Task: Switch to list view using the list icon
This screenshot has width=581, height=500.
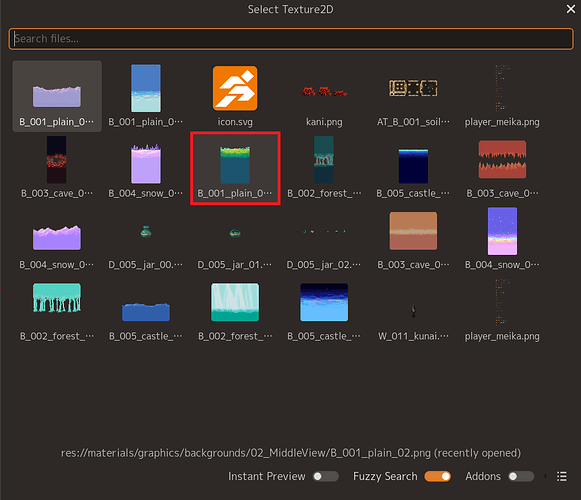Action: (x=562, y=476)
